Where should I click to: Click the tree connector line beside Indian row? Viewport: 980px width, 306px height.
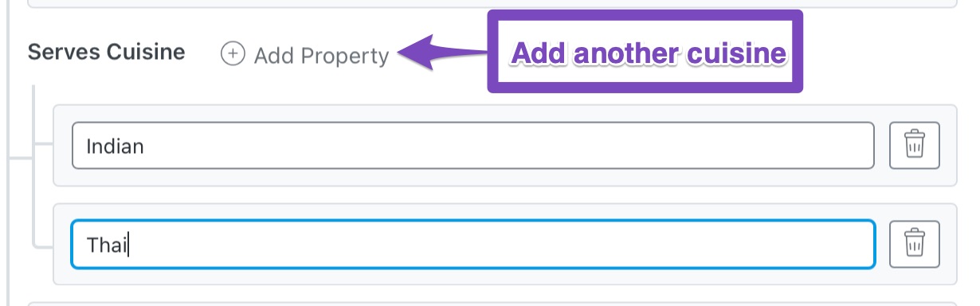[x=42, y=146]
